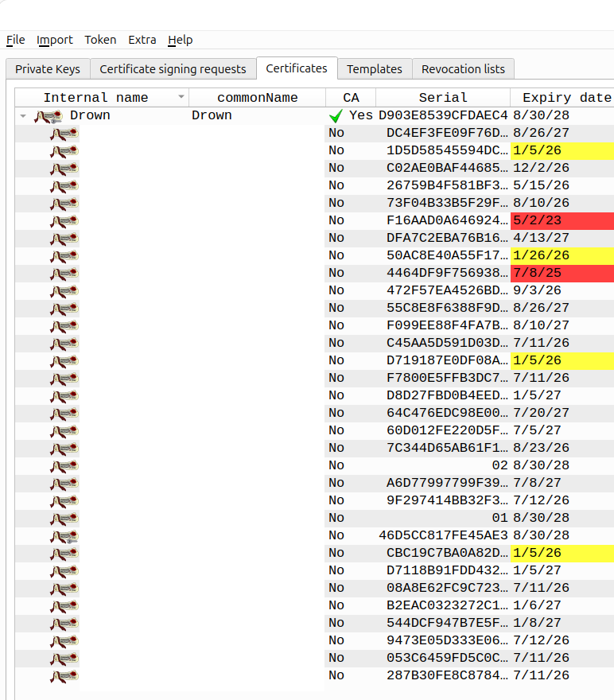Switch to Certificate signing requests tab
Viewport: 614px width, 700px height.
(x=173, y=69)
